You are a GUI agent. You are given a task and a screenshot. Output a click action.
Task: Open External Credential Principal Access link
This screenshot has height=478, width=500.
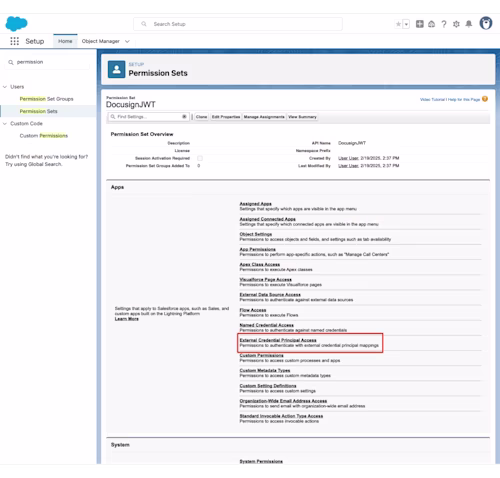pyautogui.click(x=278, y=340)
